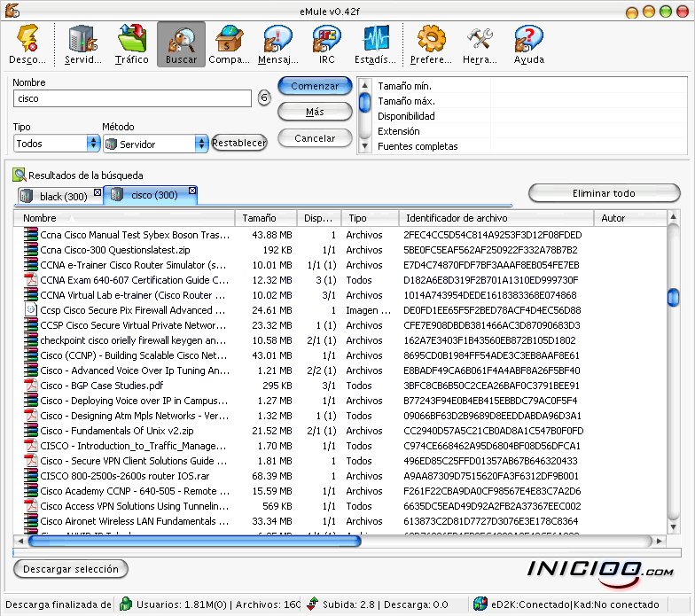695x616 pixels.
Task: Click the horizontal scrollbar thumb of results list
Action: click(x=195, y=541)
